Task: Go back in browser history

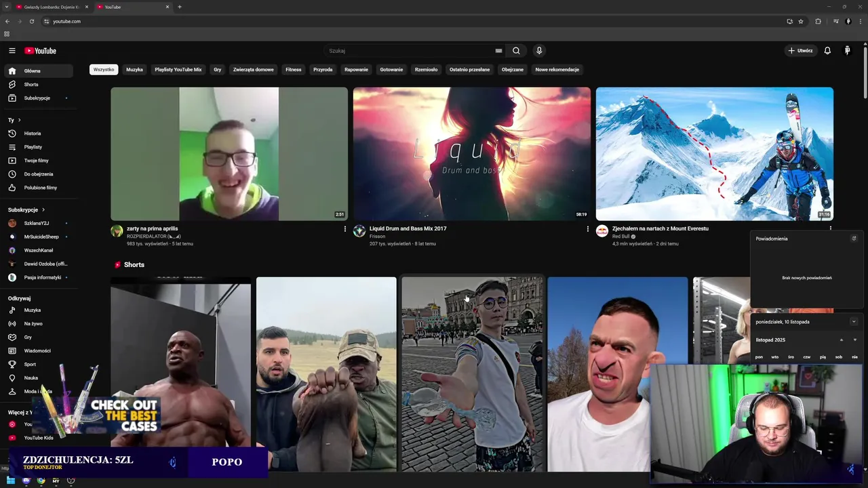Action: coord(7,21)
